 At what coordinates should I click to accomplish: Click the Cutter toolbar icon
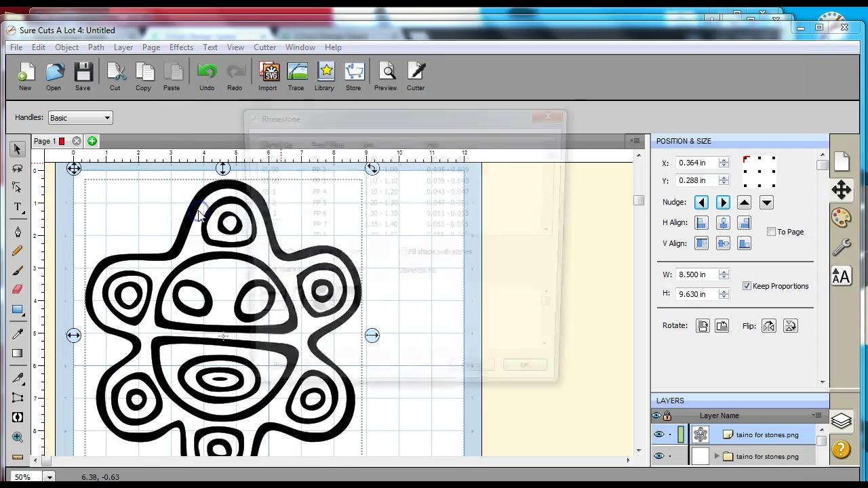point(416,76)
